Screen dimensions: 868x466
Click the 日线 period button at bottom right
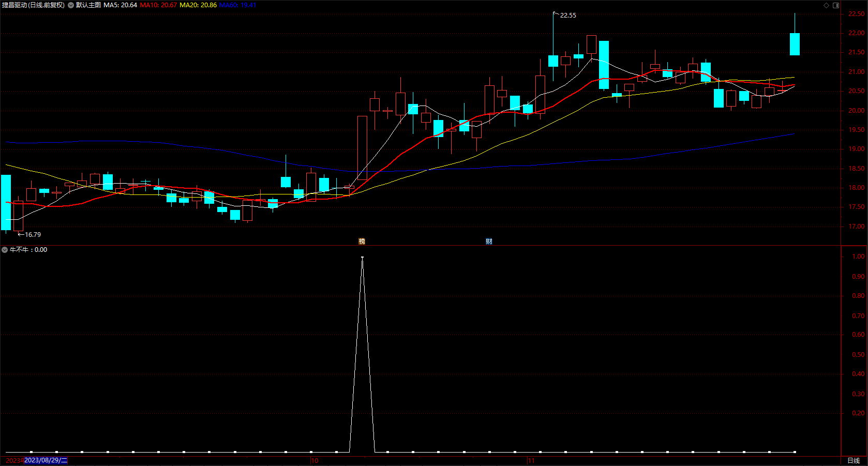click(x=854, y=461)
